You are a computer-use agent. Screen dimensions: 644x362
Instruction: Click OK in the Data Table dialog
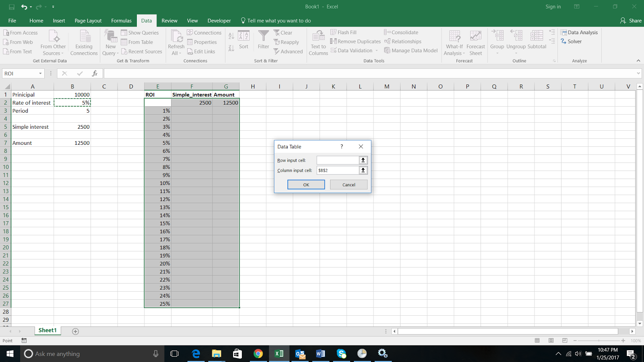pos(306,184)
